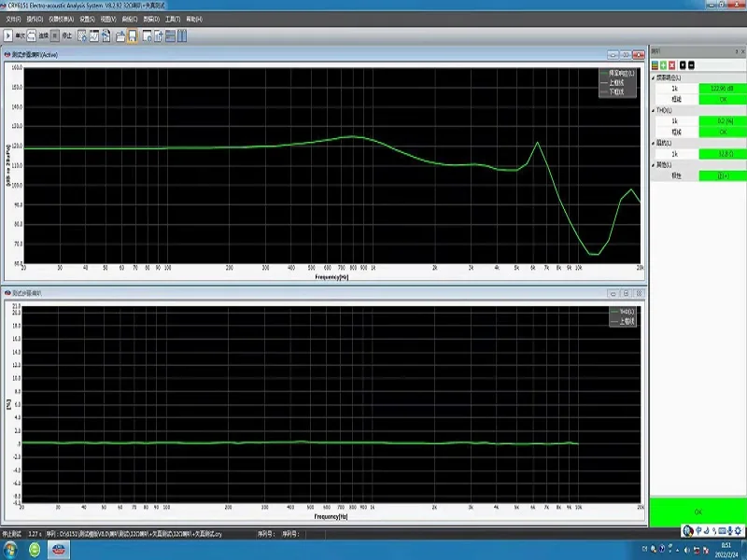Toggle the top curve in frequency response legend

(619, 73)
